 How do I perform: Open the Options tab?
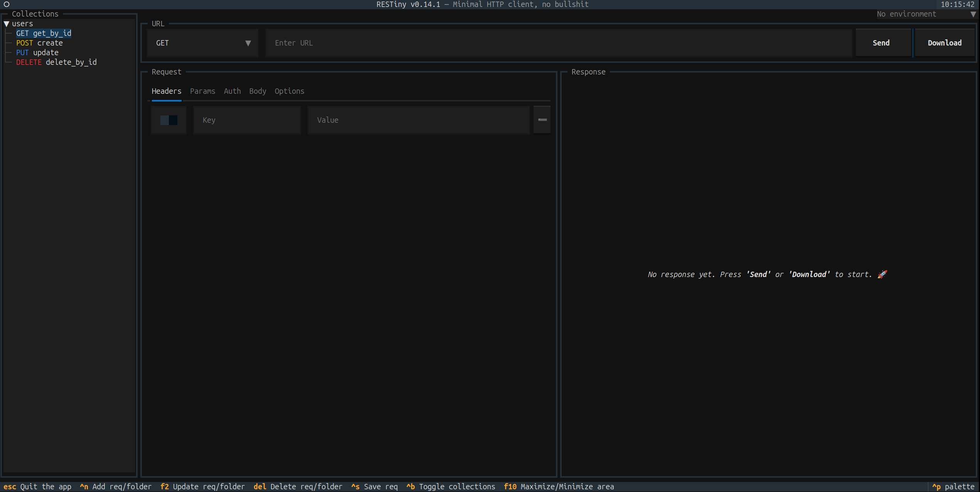(289, 91)
